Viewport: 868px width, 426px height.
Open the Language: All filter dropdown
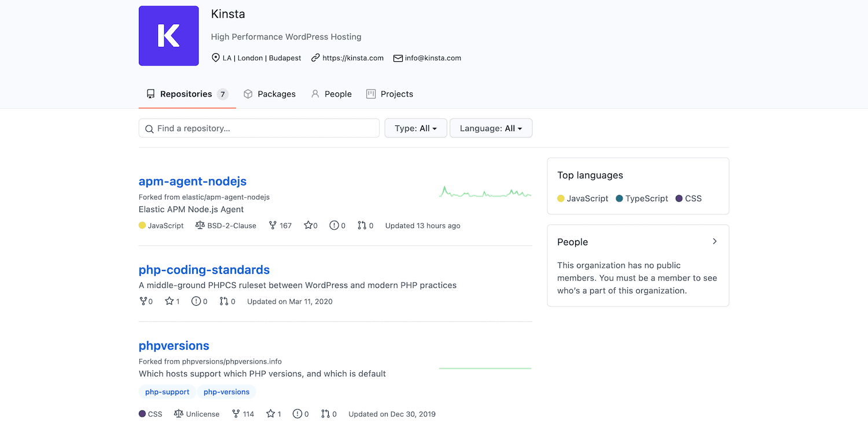[491, 128]
